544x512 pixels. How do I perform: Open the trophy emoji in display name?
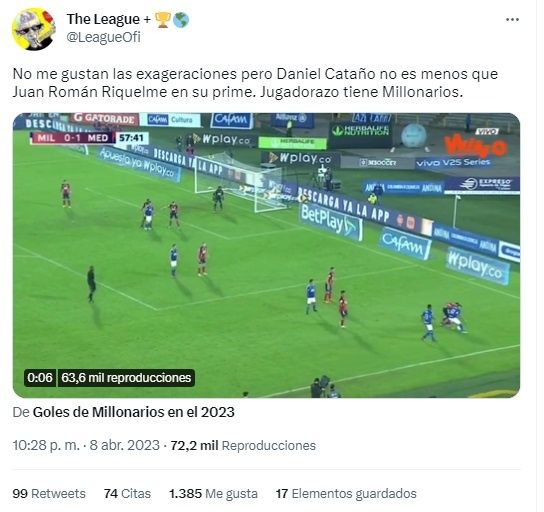click(x=162, y=19)
